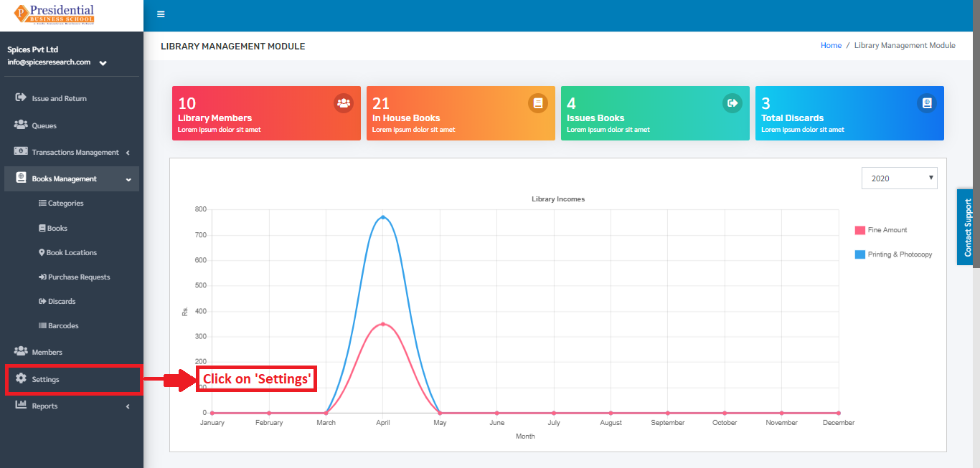This screenshot has height=468, width=980.
Task: Click the Total Discards card icon
Action: [927, 103]
